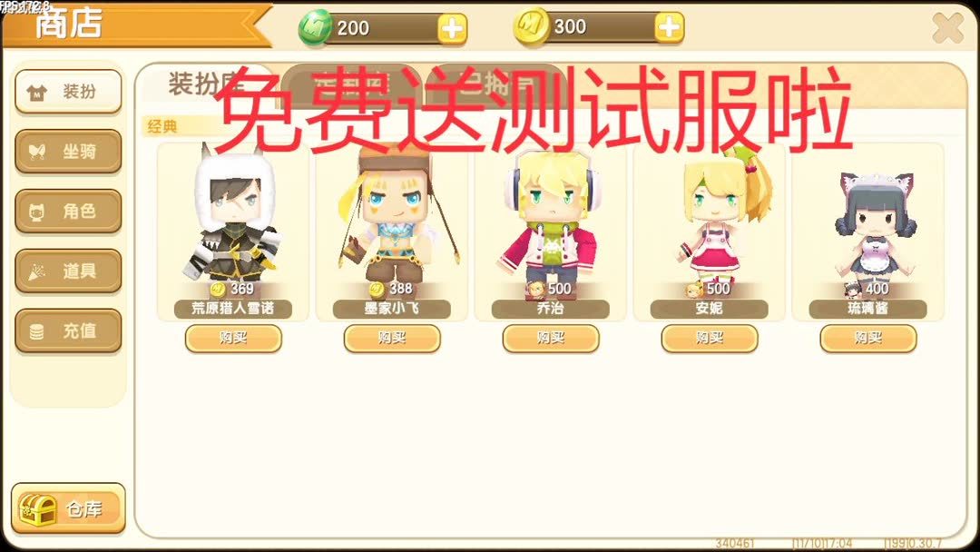Open the 道具 items category
This screenshot has height=552, width=980.
click(x=68, y=271)
